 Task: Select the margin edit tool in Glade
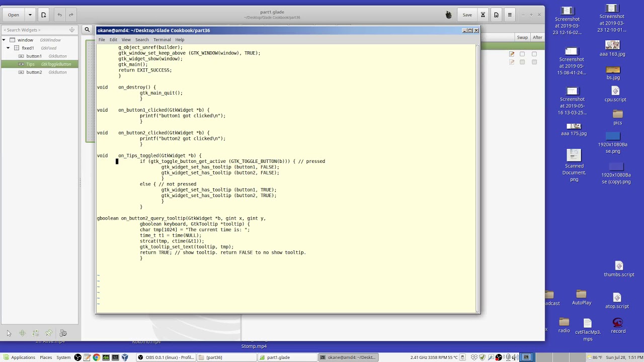36,333
